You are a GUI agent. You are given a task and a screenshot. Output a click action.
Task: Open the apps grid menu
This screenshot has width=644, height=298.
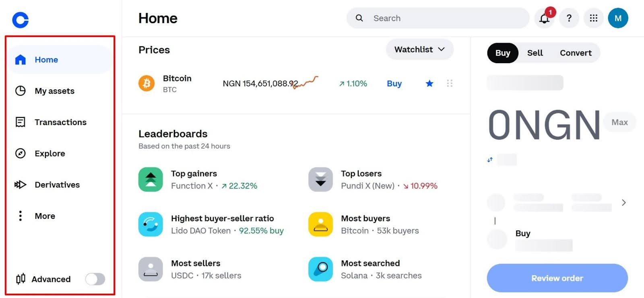click(x=593, y=18)
